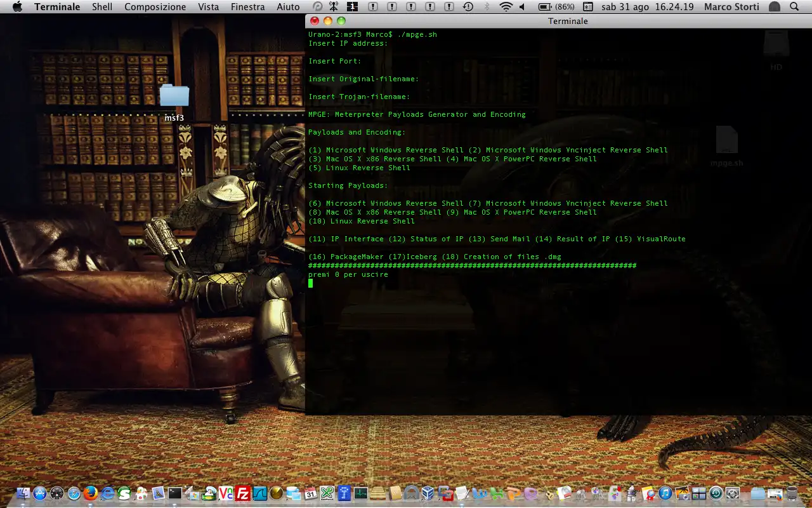
Task: Open Spotlight search magnifier
Action: coord(794,7)
